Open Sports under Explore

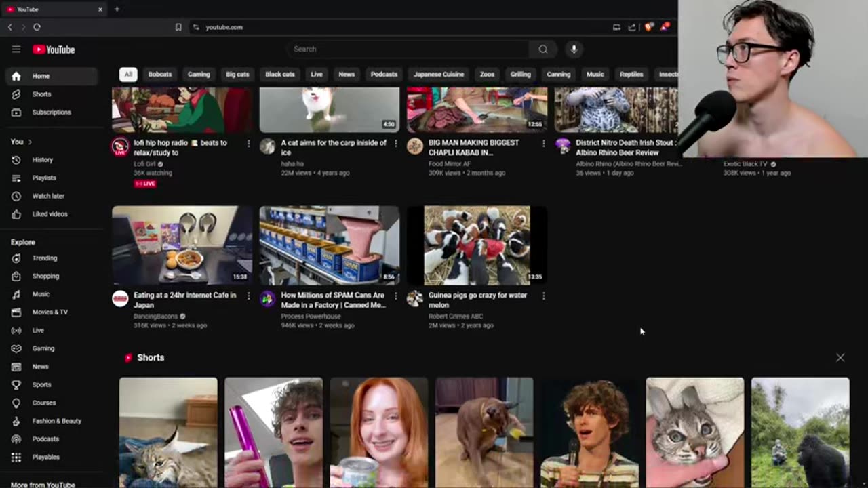point(52,384)
